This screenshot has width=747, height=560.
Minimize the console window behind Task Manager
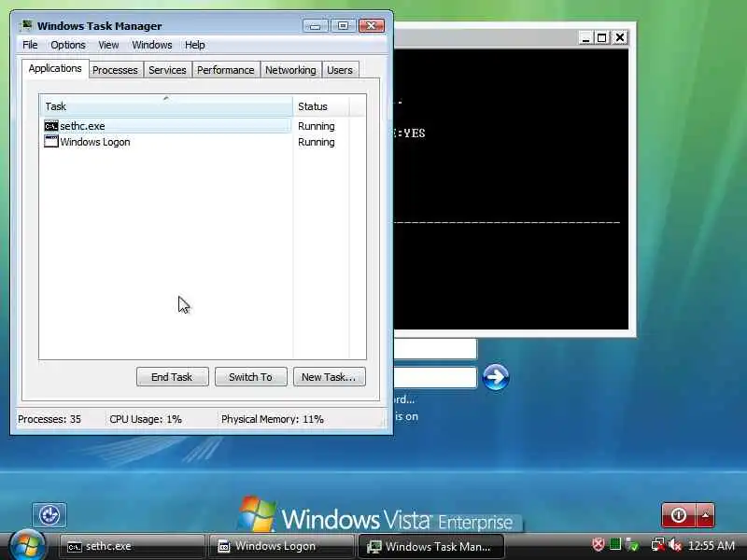[x=586, y=37]
